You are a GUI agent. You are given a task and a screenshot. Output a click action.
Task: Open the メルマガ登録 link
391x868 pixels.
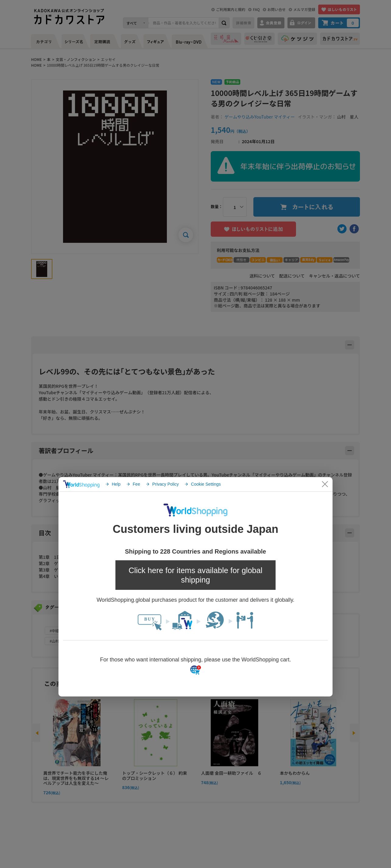302,9
